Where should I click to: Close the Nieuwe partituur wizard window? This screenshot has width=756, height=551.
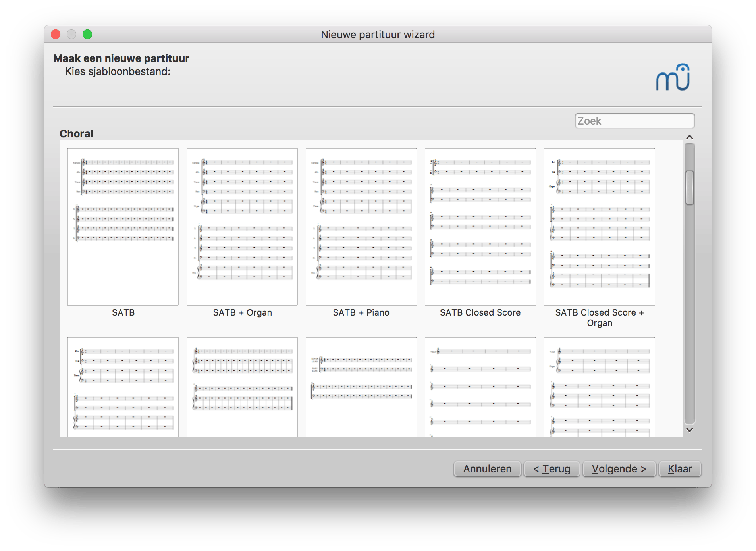coord(56,35)
